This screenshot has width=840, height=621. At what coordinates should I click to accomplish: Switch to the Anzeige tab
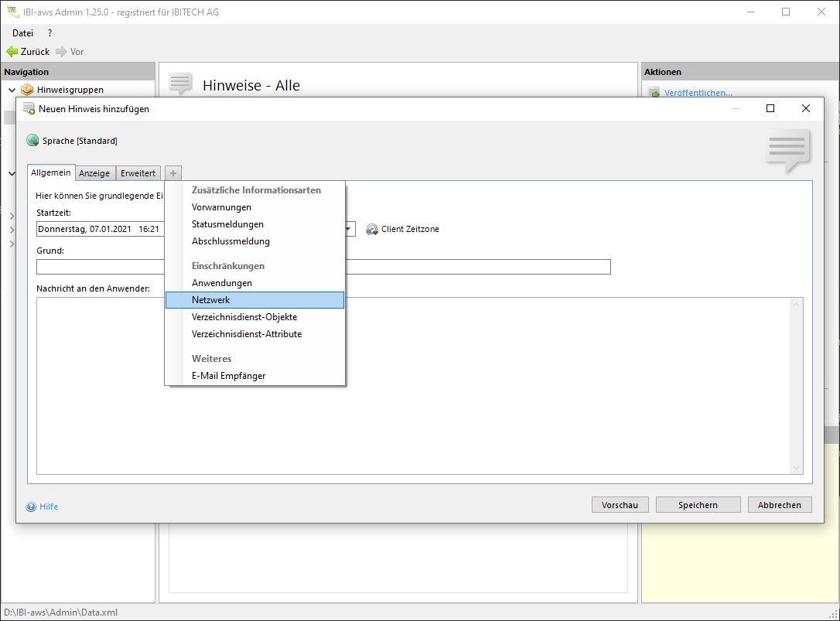[94, 173]
